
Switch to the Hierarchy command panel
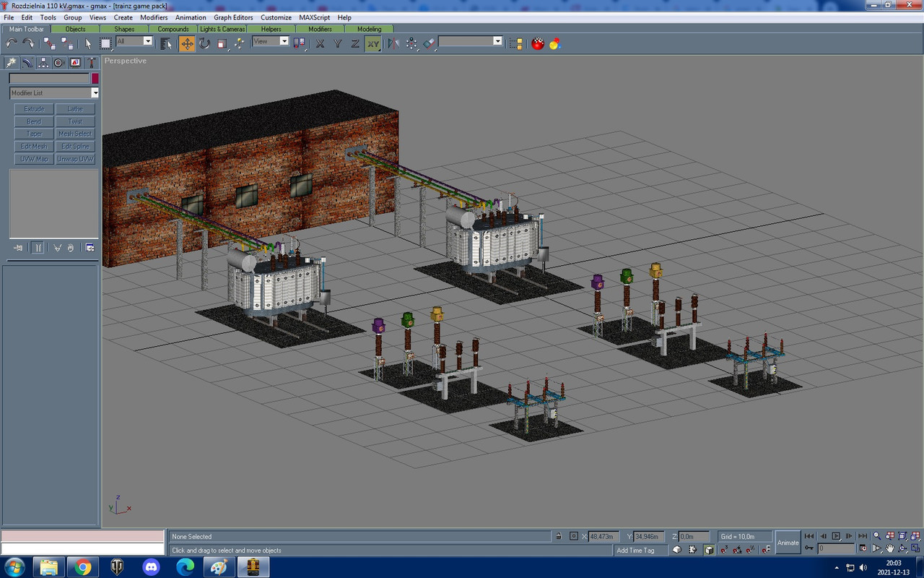point(43,63)
